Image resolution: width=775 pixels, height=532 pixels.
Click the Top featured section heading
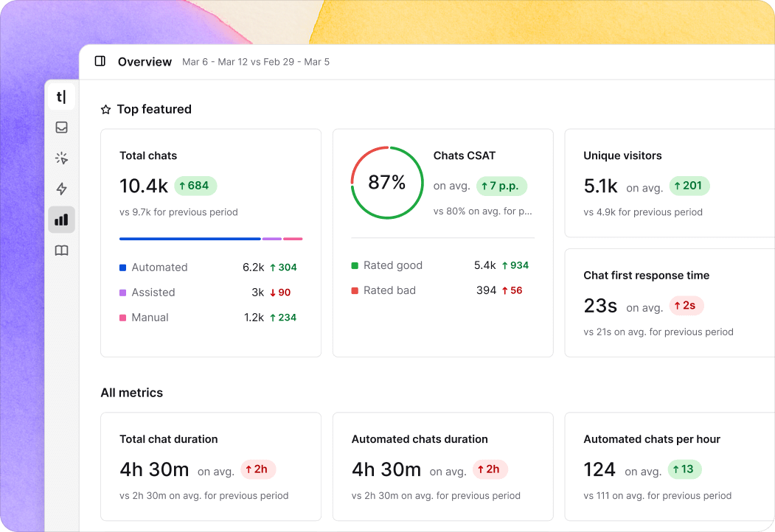tap(154, 109)
